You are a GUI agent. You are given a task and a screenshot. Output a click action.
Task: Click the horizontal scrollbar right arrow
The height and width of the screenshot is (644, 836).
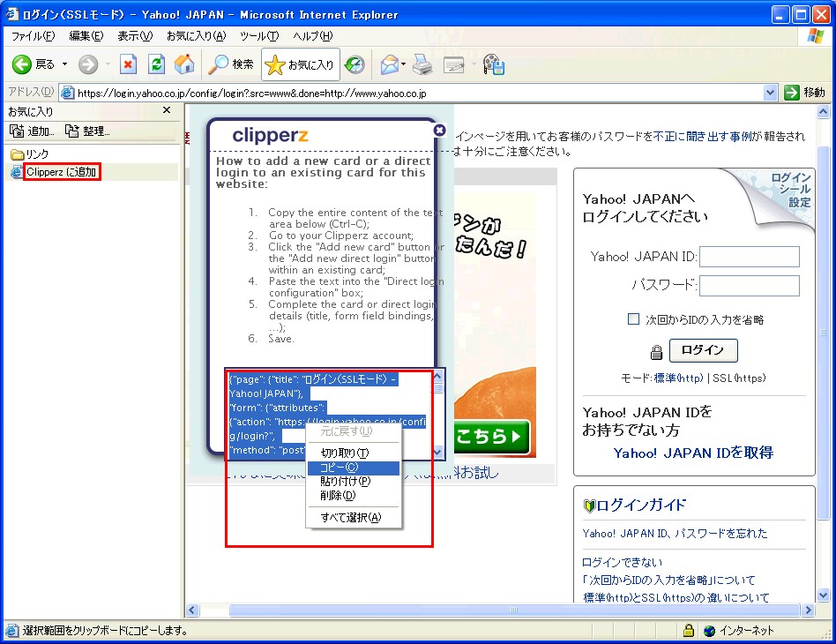pyautogui.click(x=809, y=610)
